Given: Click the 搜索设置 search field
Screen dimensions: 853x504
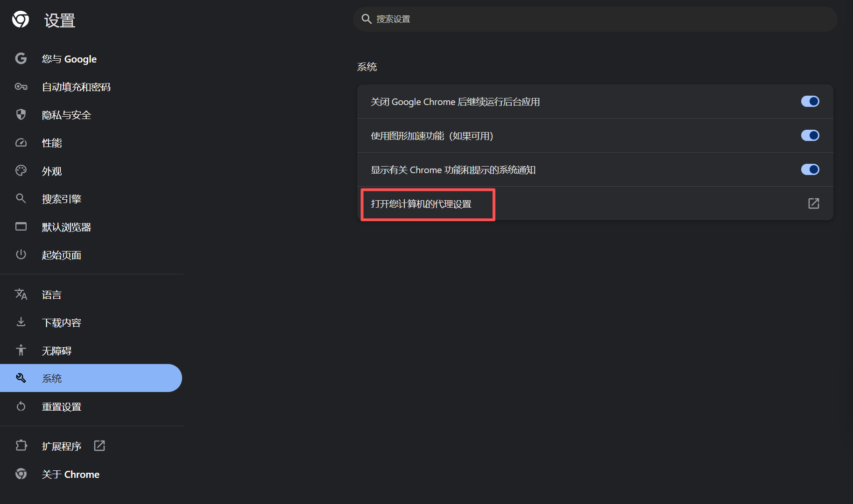Looking at the screenshot, I should pos(595,19).
